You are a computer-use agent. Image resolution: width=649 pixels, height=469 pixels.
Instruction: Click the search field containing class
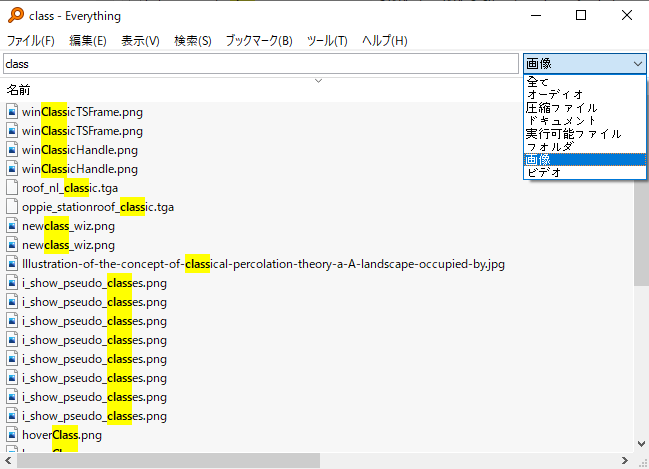(x=261, y=64)
